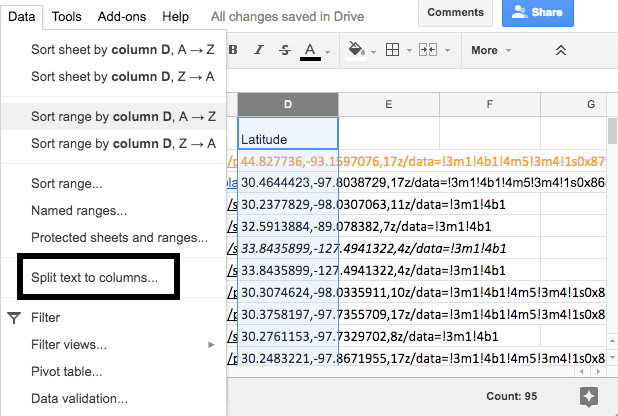This screenshot has width=618, height=416.
Task: Select column D header
Action: (x=288, y=104)
